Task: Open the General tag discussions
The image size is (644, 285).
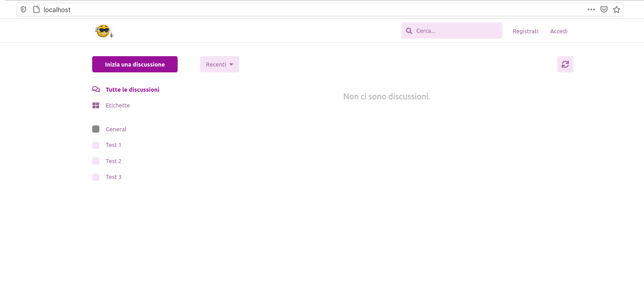Action: 116,129
